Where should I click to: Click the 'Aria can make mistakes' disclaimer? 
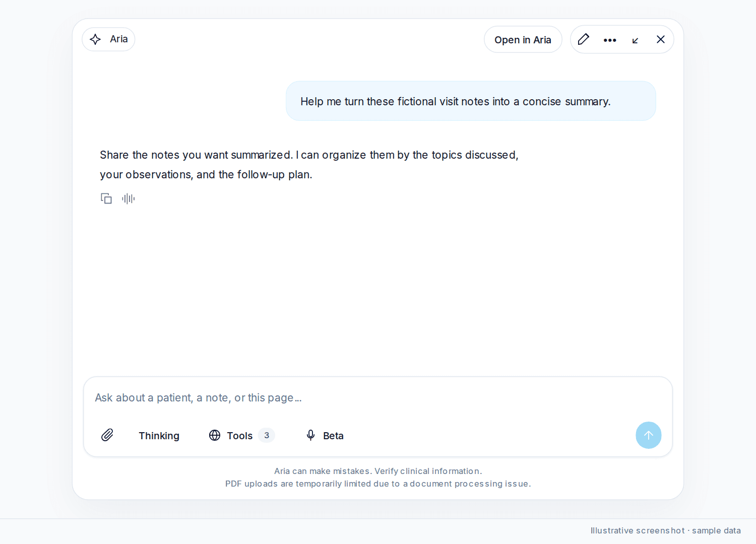(x=378, y=471)
